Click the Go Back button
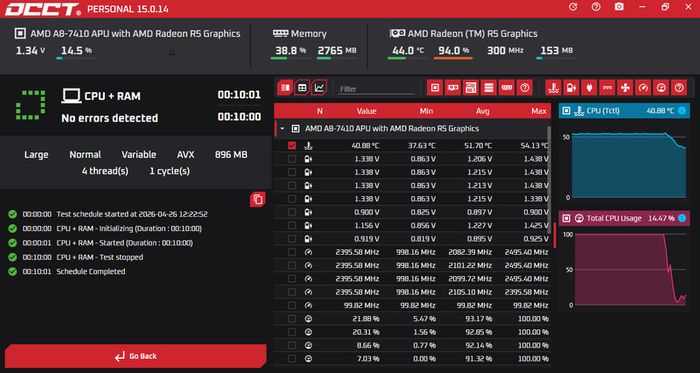The width and height of the screenshot is (700, 373). point(136,356)
